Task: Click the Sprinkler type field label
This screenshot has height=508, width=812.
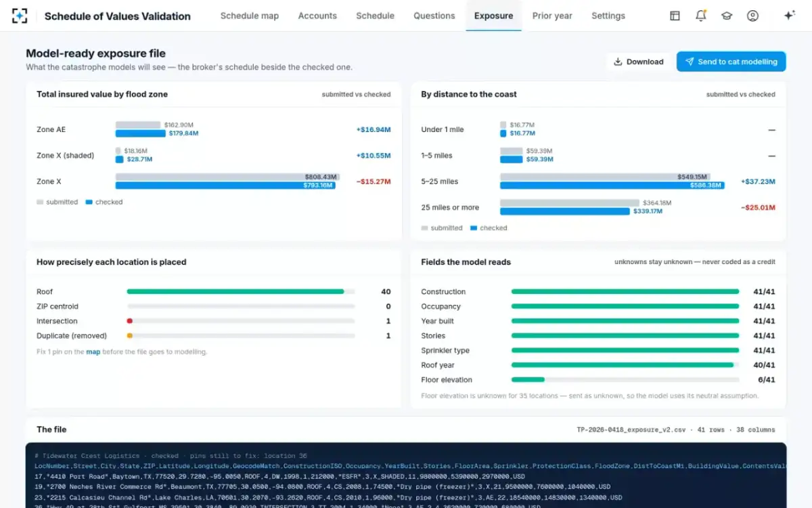Action: click(445, 351)
